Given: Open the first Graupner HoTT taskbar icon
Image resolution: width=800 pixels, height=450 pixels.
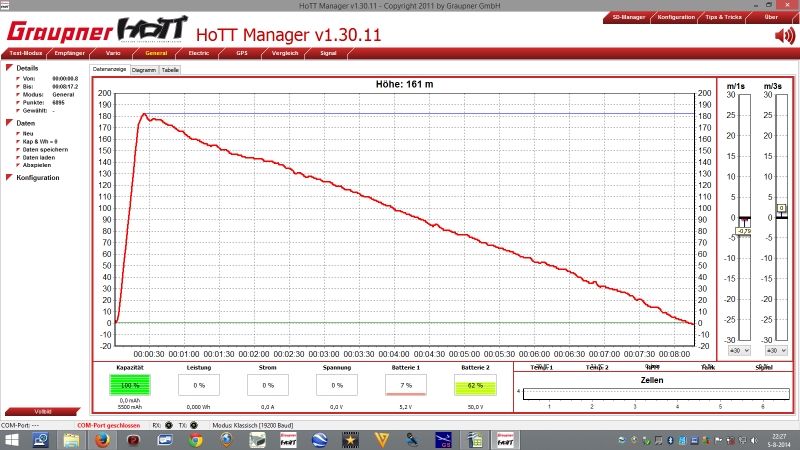Looking at the screenshot, I should click(x=288, y=440).
